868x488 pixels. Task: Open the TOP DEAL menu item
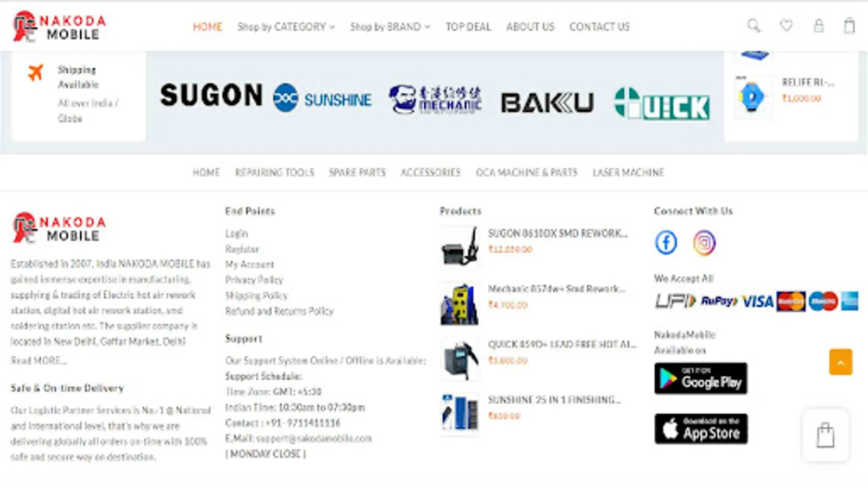coord(468,27)
